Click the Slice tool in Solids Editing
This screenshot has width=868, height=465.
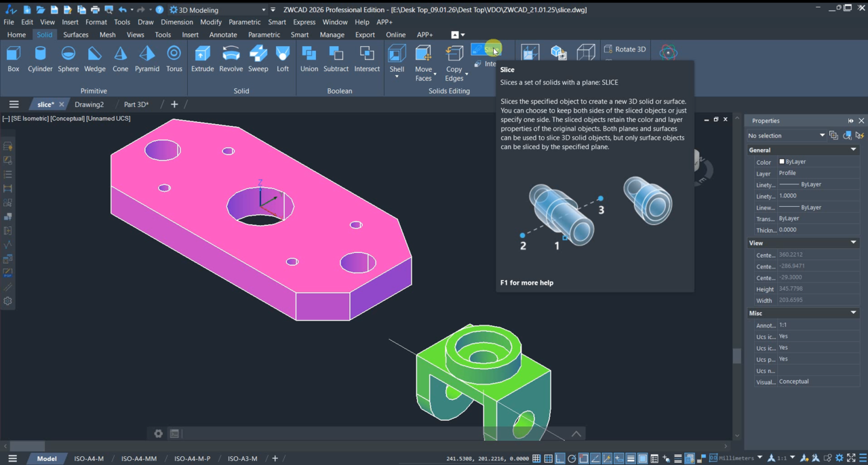485,49
